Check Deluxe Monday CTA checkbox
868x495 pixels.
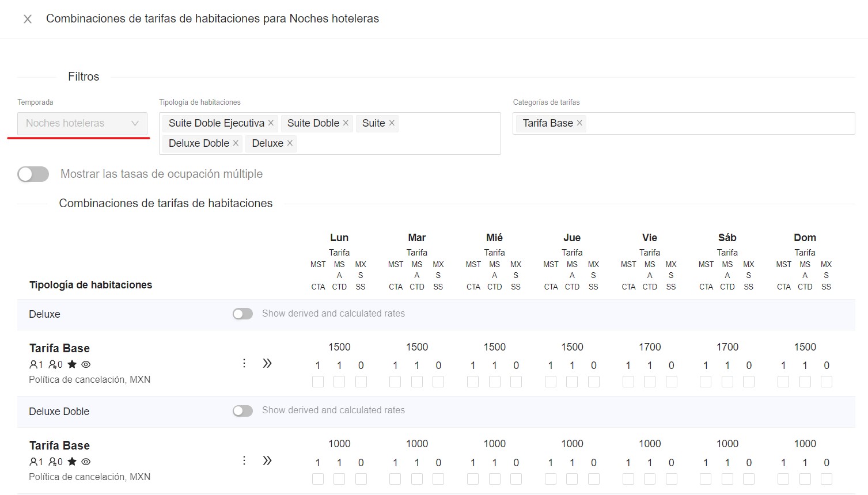318,382
